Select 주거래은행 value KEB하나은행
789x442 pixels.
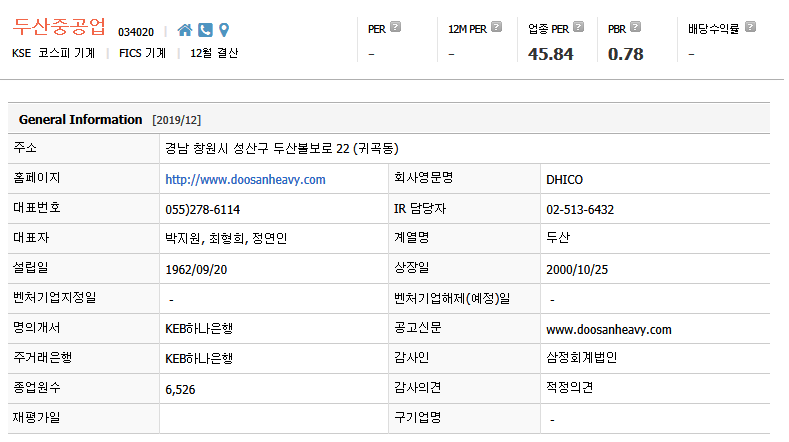[x=199, y=358]
